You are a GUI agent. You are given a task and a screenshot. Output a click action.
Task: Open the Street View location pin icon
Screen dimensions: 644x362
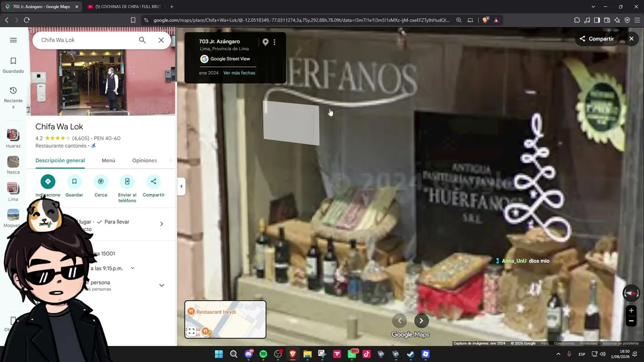click(x=265, y=42)
